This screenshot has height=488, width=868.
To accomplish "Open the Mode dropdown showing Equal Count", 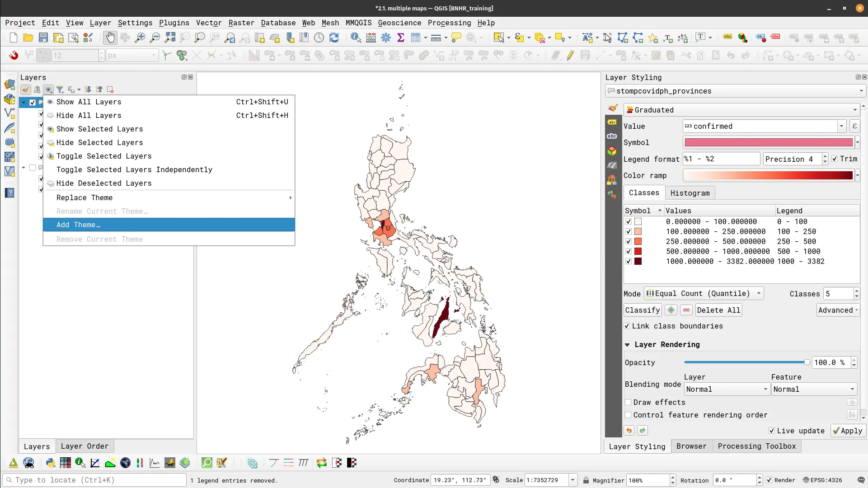I will click(x=704, y=293).
